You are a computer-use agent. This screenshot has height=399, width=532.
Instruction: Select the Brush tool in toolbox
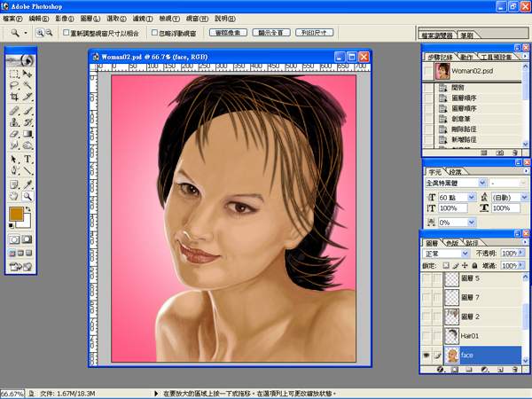27,111
